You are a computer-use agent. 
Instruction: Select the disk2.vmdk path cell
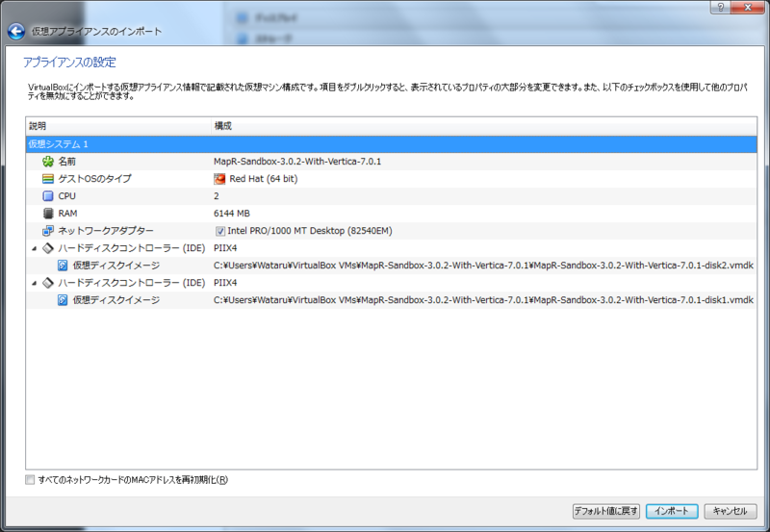pyautogui.click(x=483, y=266)
